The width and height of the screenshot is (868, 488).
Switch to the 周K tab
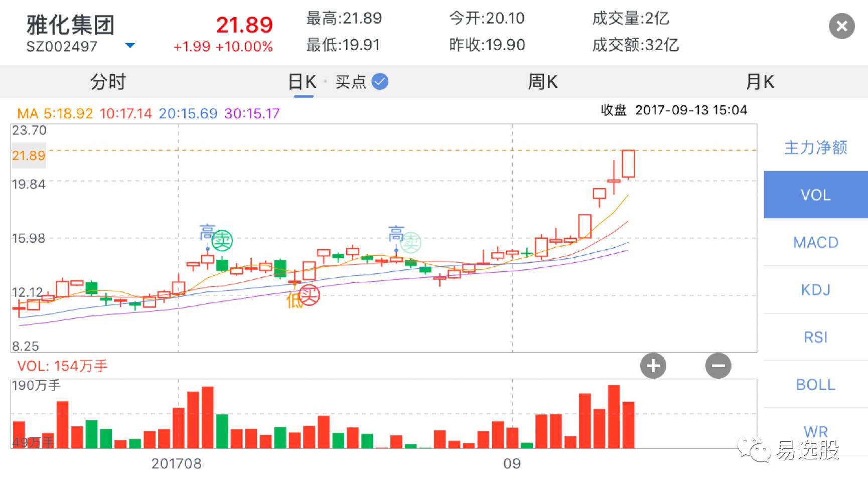pos(543,81)
